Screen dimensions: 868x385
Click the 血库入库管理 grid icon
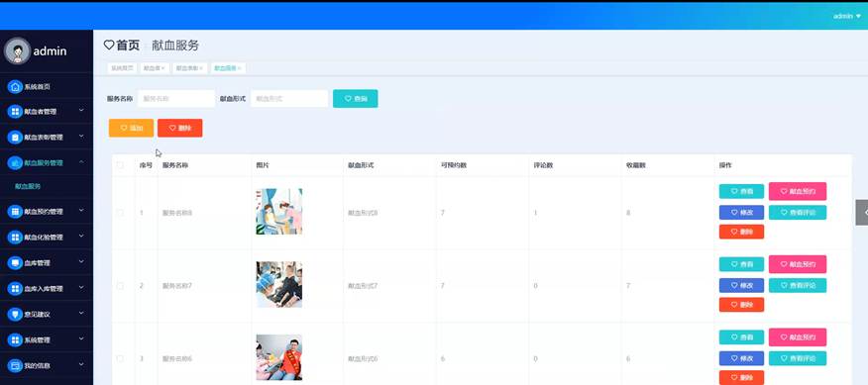pyautogui.click(x=15, y=289)
